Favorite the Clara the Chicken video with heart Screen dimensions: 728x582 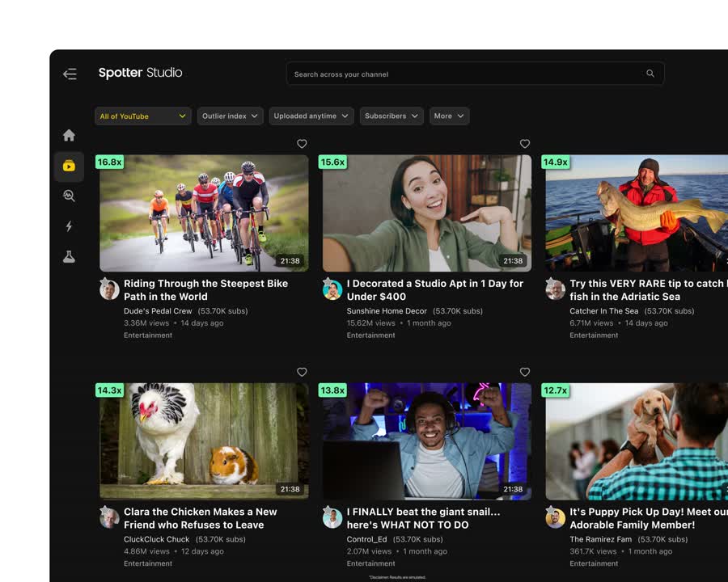[302, 372]
